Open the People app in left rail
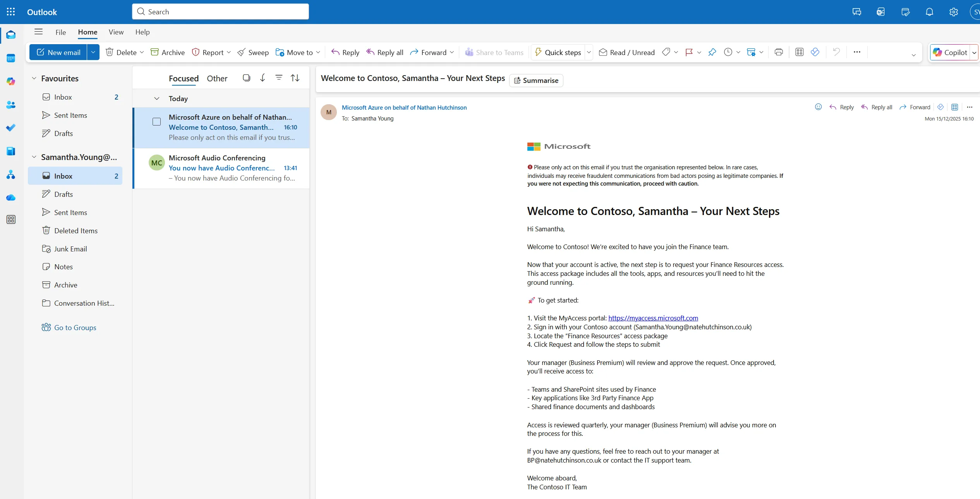980x499 pixels. click(x=11, y=105)
